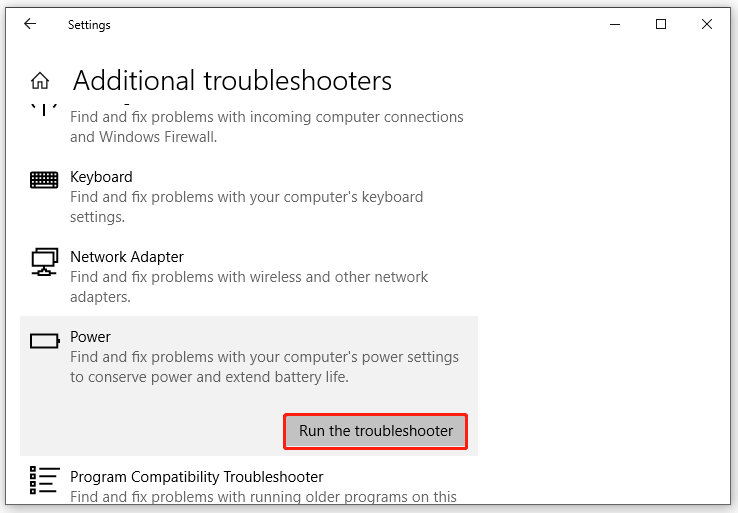The height and width of the screenshot is (513, 738).
Task: Expand the Keyboard troubleshooter entry
Action: click(x=101, y=177)
